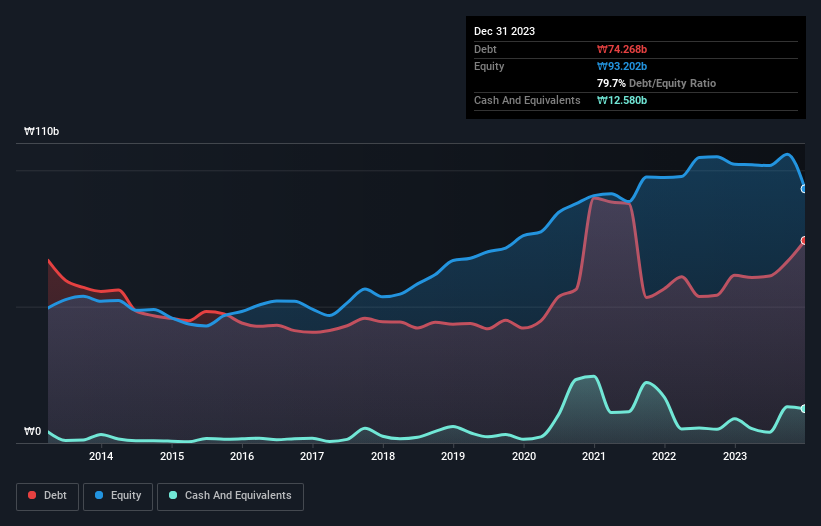Click the 2021 x-axis label
821x526 pixels.
(x=594, y=456)
